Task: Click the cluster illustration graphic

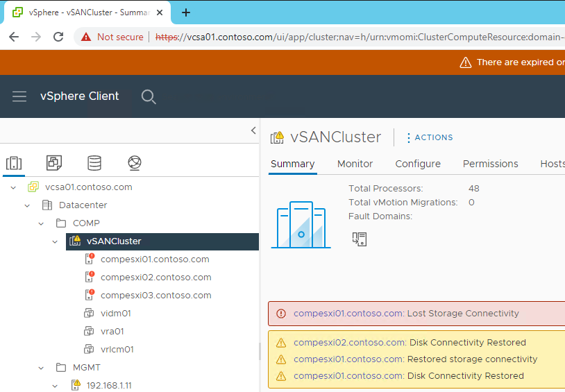Action: click(301, 225)
